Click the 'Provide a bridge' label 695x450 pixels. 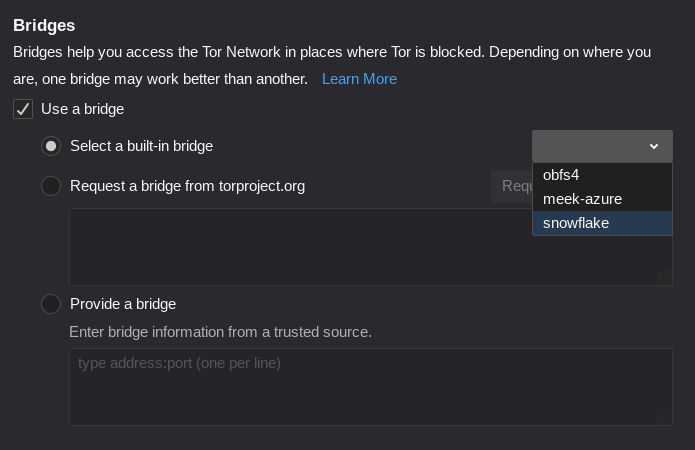point(123,304)
